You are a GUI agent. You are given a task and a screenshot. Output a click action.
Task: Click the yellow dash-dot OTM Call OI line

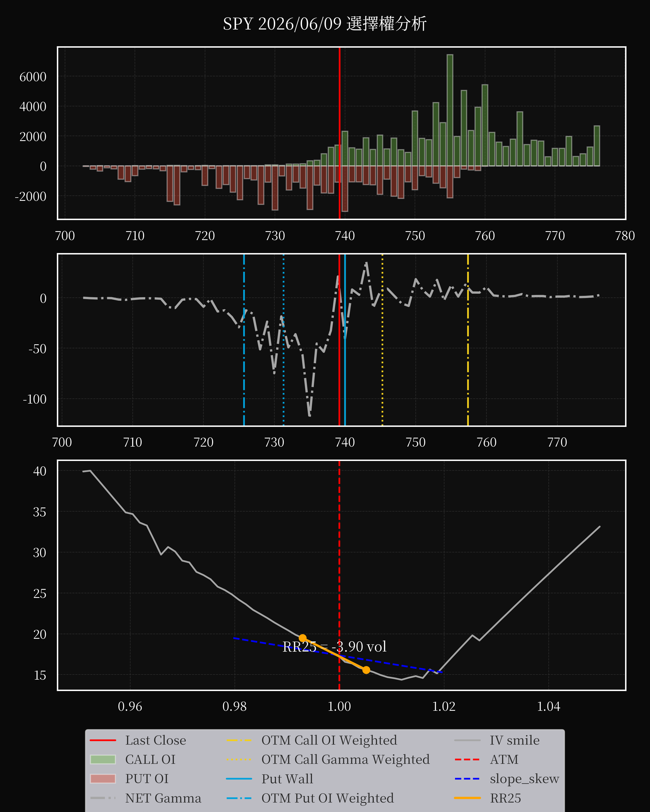tap(468, 340)
